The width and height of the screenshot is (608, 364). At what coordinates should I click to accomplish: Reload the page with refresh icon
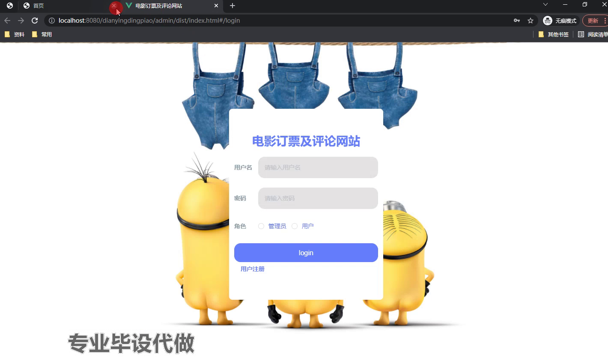click(x=35, y=21)
